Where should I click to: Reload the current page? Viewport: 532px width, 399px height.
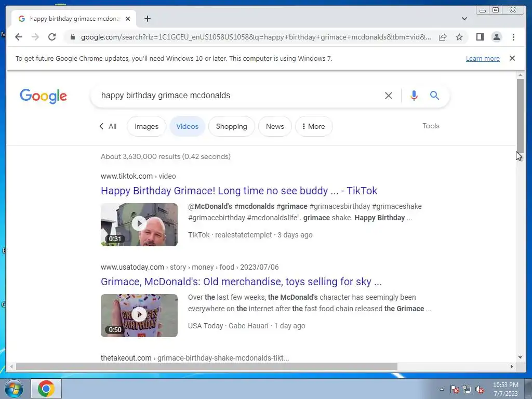tap(52, 37)
